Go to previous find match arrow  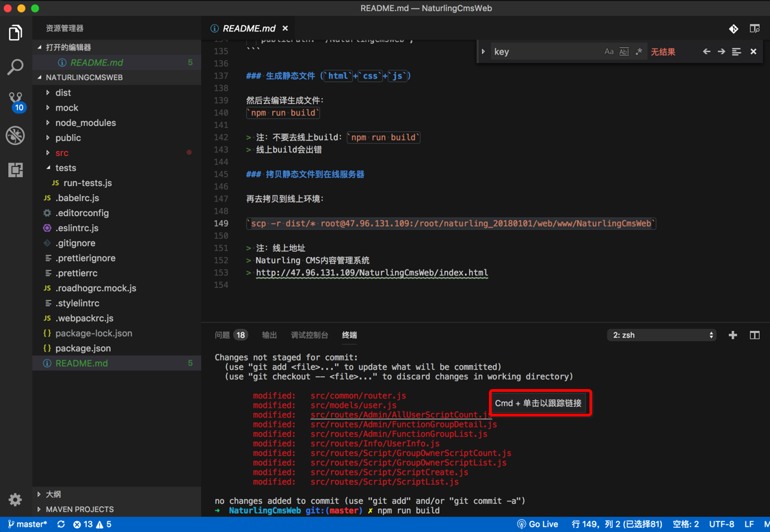coord(706,51)
